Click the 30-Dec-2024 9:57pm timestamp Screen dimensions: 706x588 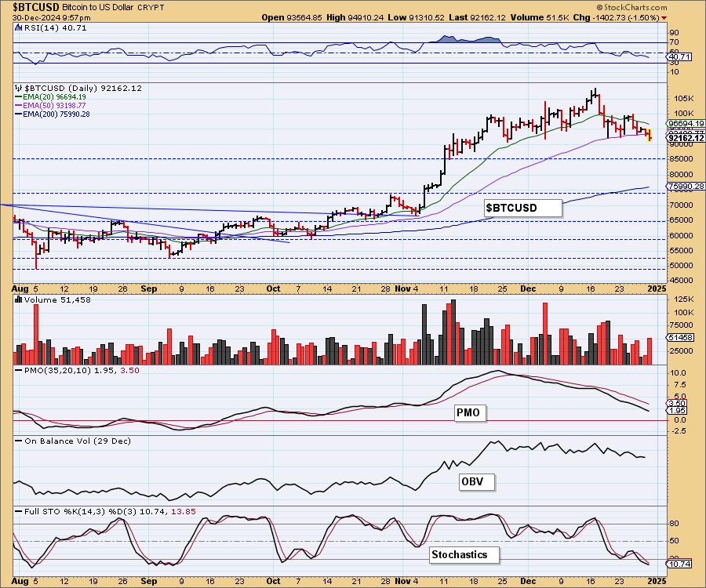coord(51,17)
